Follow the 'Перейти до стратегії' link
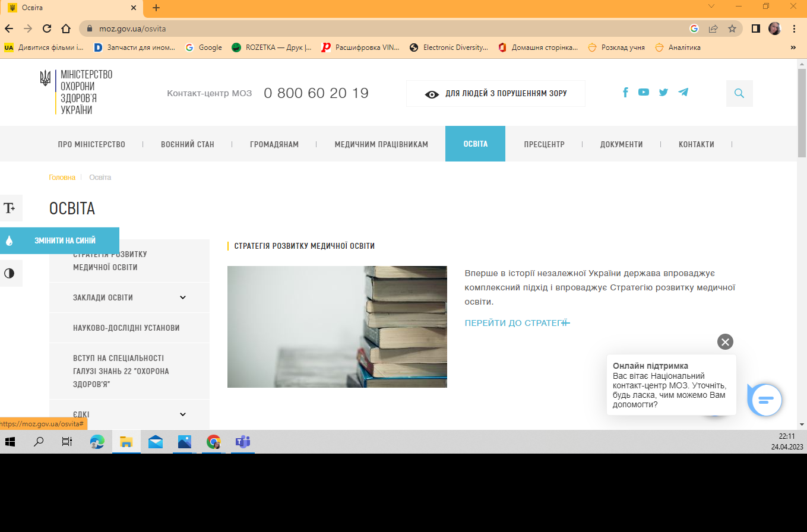 517,323
